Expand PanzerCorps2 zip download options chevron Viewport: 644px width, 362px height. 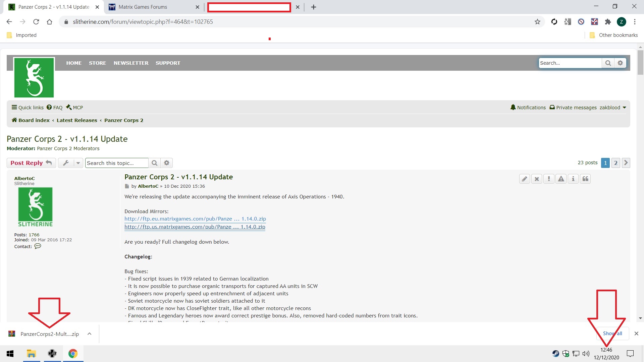(x=89, y=334)
